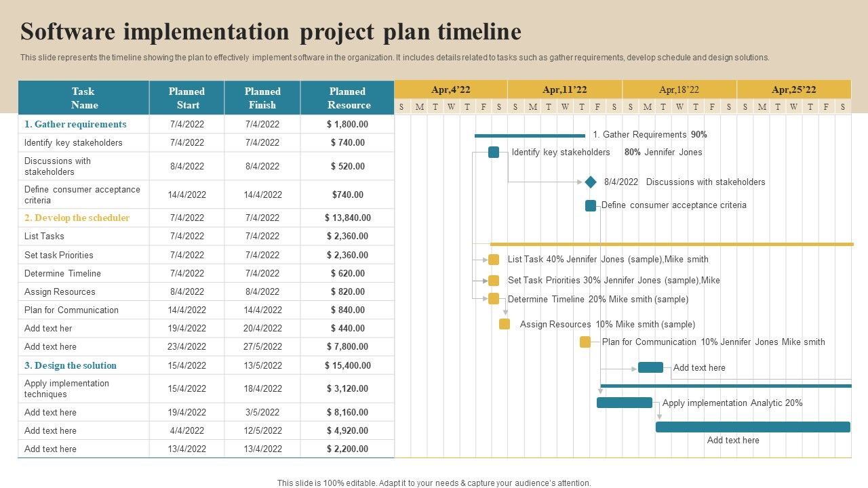Select 'Apply implementation Analytic 20%' Gantt label

[x=732, y=403]
